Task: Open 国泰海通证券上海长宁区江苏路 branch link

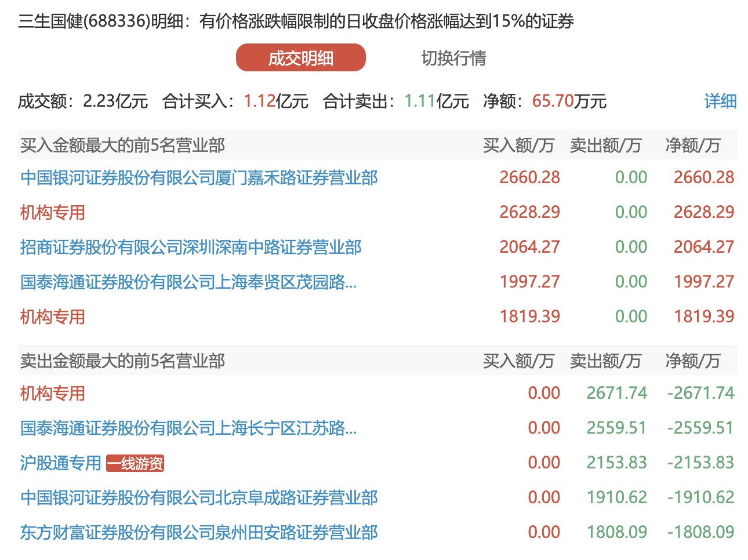Action: coord(188,428)
